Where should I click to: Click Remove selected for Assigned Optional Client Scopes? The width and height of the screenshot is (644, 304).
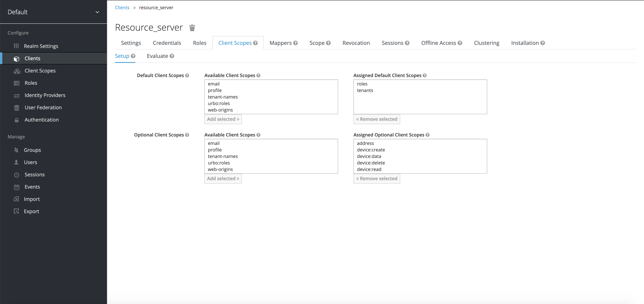(376, 178)
